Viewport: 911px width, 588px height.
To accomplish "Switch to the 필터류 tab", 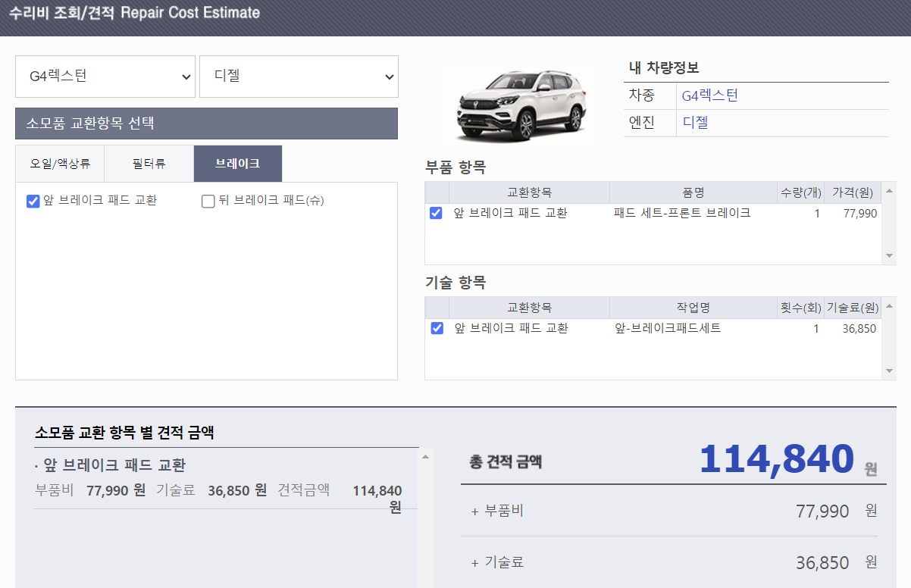I will [x=149, y=164].
